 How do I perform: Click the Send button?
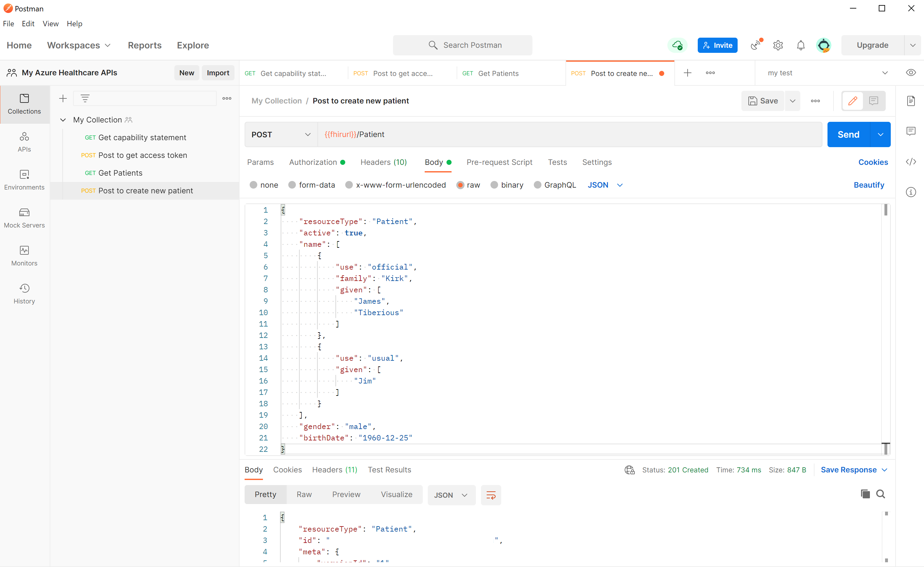(848, 134)
